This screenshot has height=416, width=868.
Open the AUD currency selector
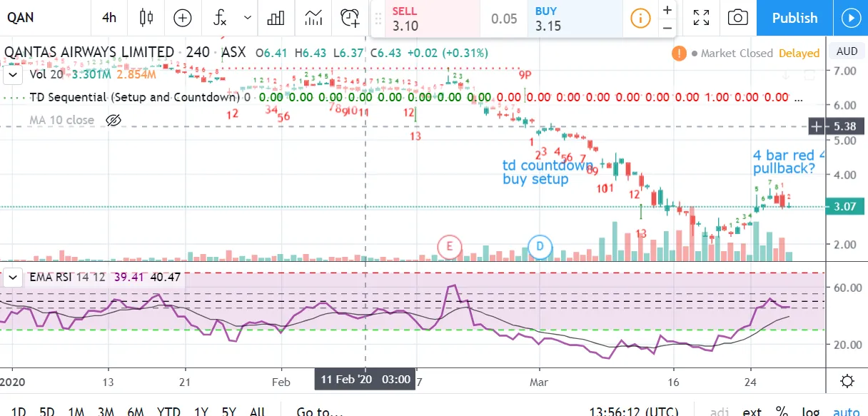point(847,51)
